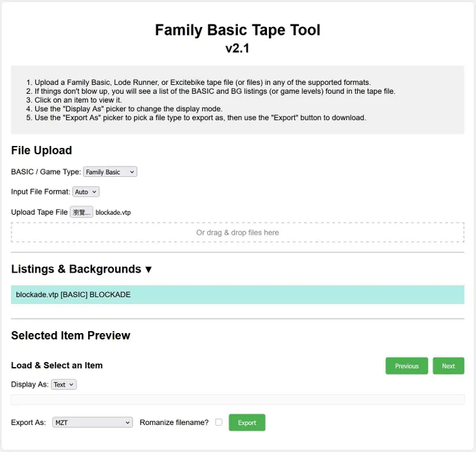Open the Display As picker
Viewport: 476px width, 452px height.
pos(64,384)
